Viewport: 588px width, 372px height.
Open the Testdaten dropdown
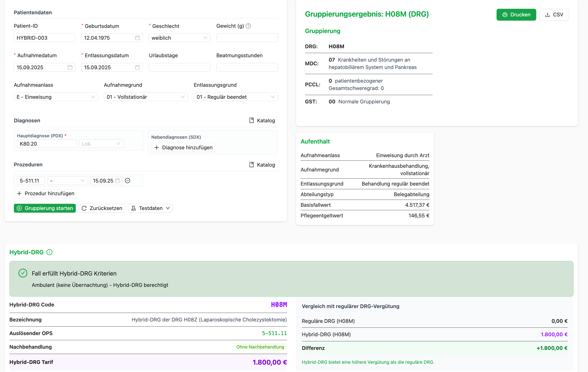[150, 208]
